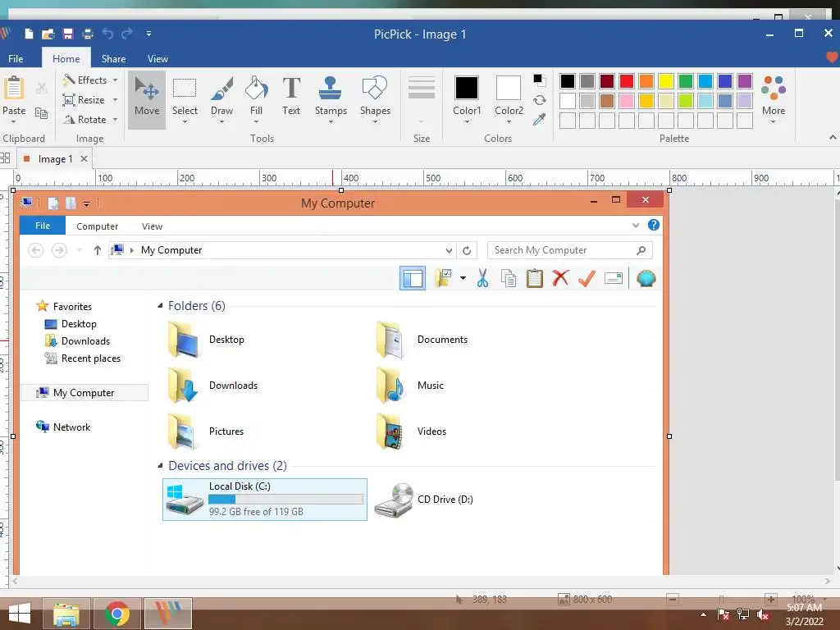840x630 pixels.
Task: Click the Windows Start button
Action: pos(20,614)
